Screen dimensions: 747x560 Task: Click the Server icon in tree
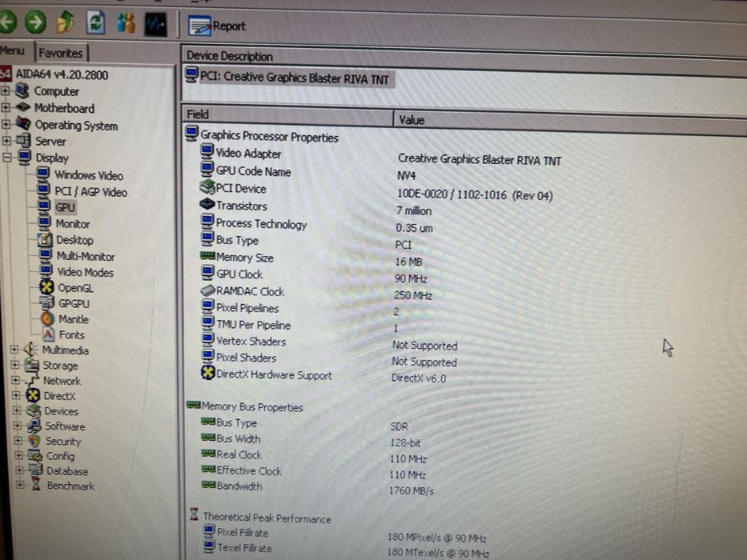point(23,141)
